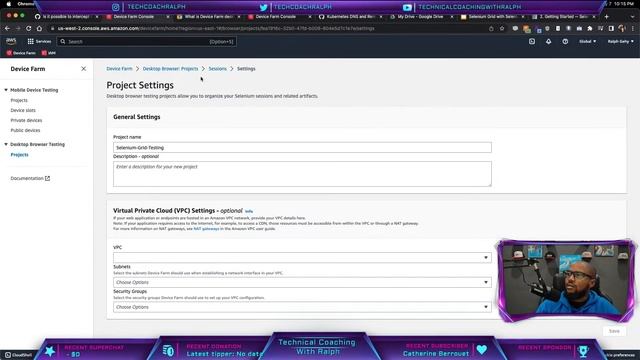Viewport: 640px width, 360px height.
Task: Close the Device Farm side navigation panel
Action: (x=83, y=69)
